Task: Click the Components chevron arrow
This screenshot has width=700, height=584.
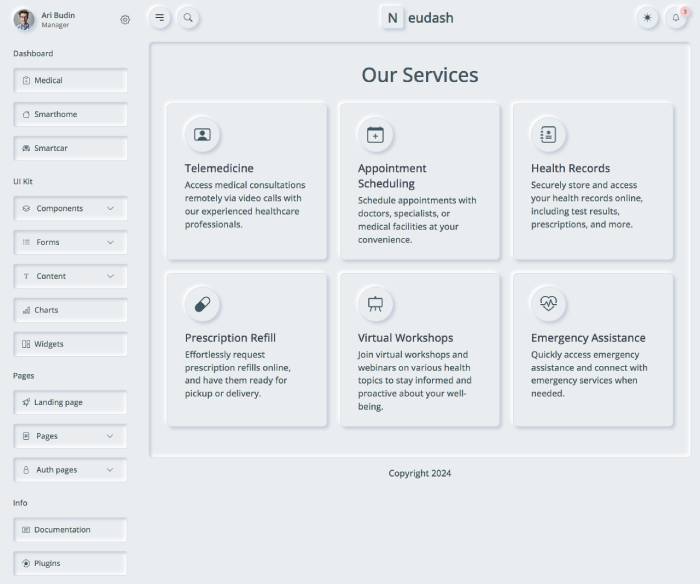Action: [x=110, y=209]
